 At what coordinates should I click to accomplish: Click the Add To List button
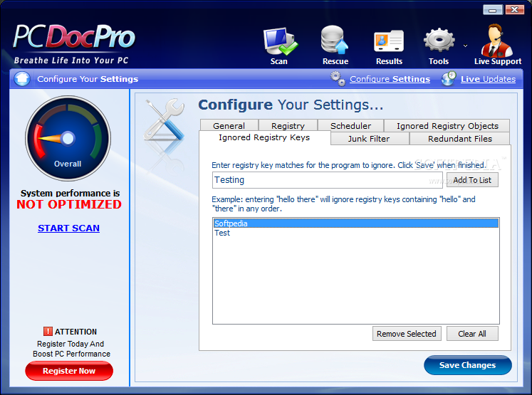point(472,180)
